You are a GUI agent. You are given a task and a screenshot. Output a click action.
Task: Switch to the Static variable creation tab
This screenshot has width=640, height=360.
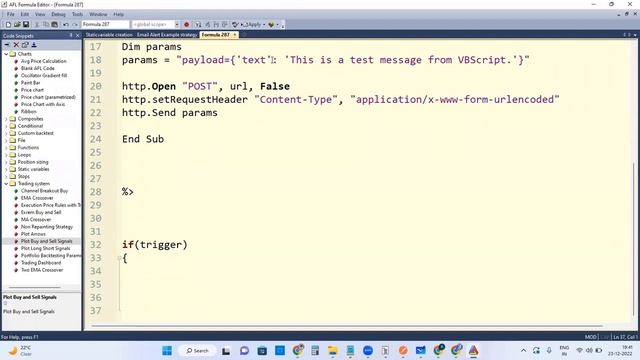click(x=109, y=35)
